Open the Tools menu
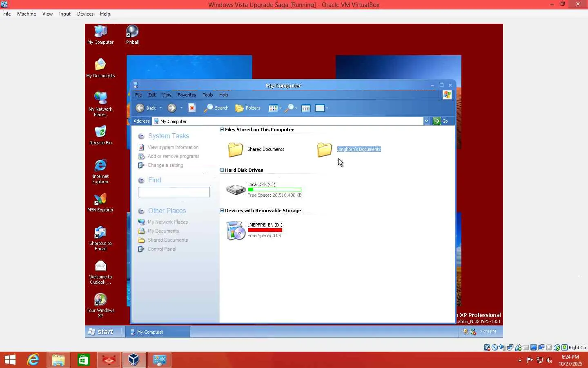Screen dimensions: 588x368 pos(208,95)
